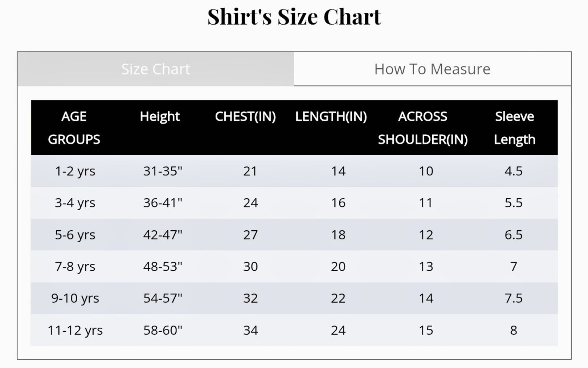
Task: Select the 7.5 sleeve length cell
Action: pyautogui.click(x=514, y=298)
